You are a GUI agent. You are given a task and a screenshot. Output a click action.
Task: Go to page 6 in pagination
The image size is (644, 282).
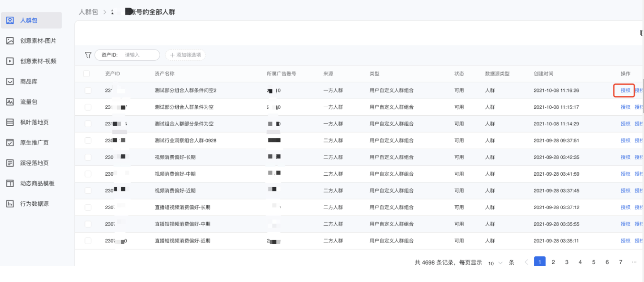pyautogui.click(x=607, y=262)
